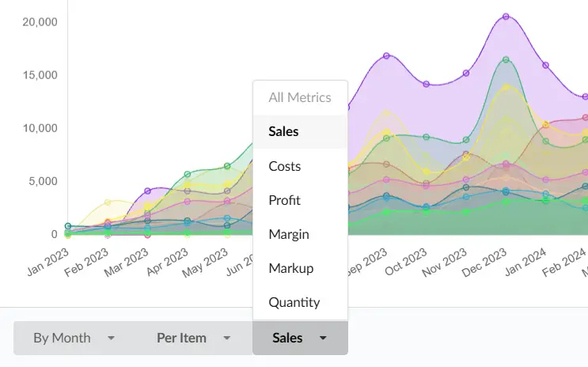Click the 15,000 y-axis value
588x367 pixels.
coord(40,75)
